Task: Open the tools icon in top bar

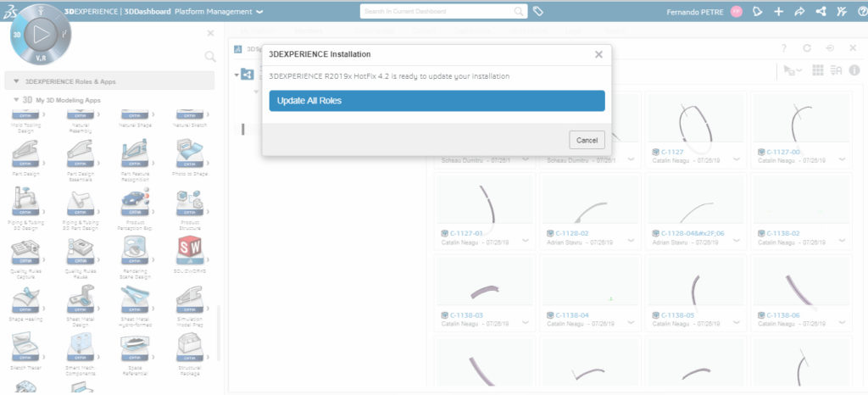Action: point(842,11)
